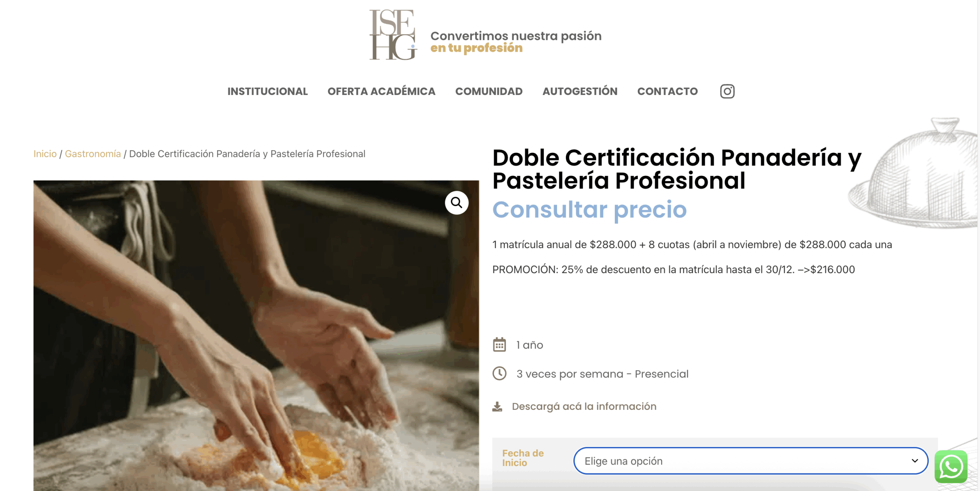The height and width of the screenshot is (491, 980).
Task: Go to CONTACTO page
Action: point(667,92)
